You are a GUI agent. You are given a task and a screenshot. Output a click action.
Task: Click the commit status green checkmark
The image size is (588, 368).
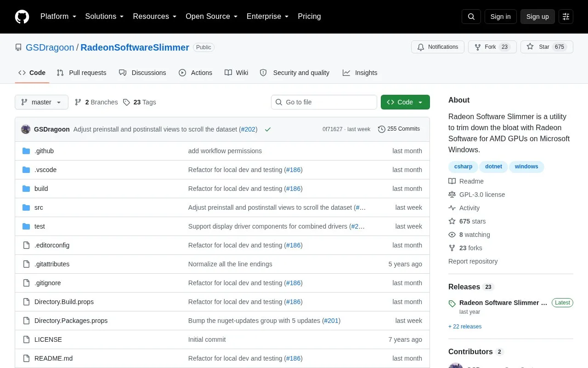[268, 129]
